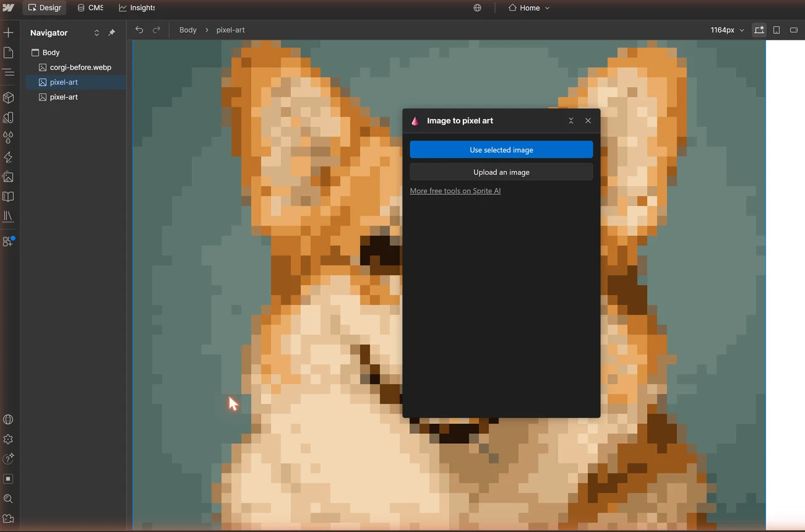Open site settings gear icon
Image resolution: width=805 pixels, height=532 pixels.
pyautogui.click(x=8, y=440)
